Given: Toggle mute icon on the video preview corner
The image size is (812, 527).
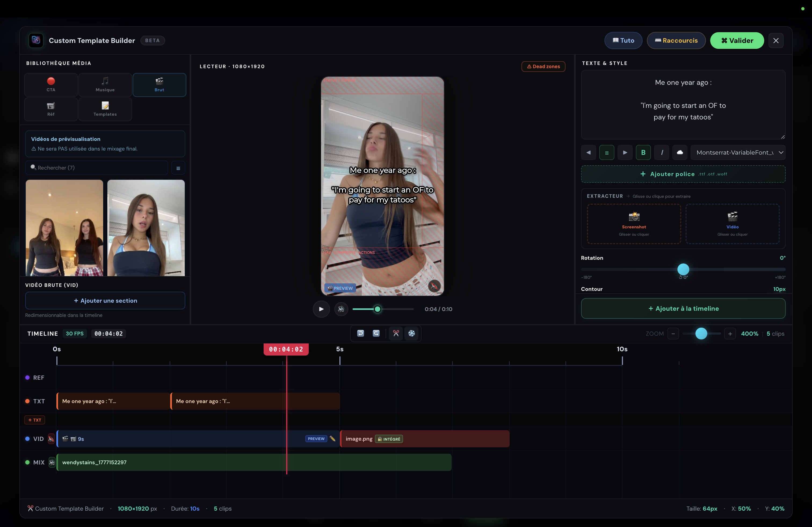Looking at the screenshot, I should click(x=434, y=286).
